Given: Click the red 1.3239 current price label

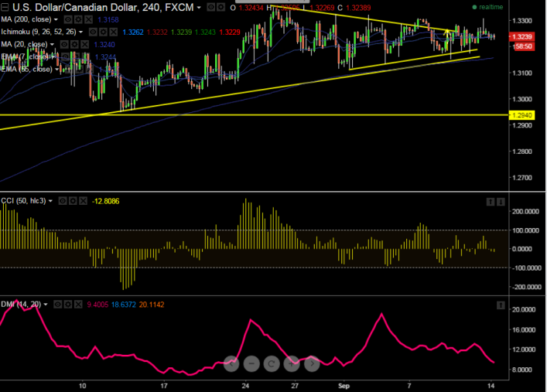Looking at the screenshot, I should pyautogui.click(x=522, y=36).
